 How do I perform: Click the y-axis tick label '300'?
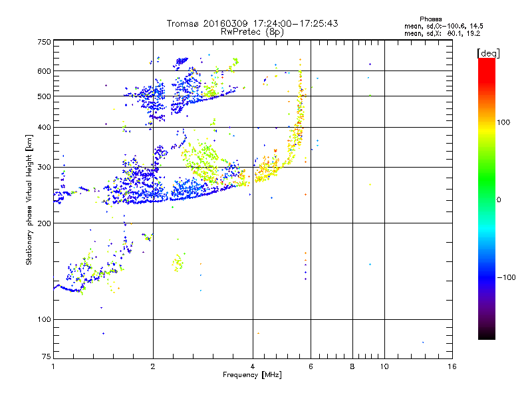pyautogui.click(x=44, y=168)
